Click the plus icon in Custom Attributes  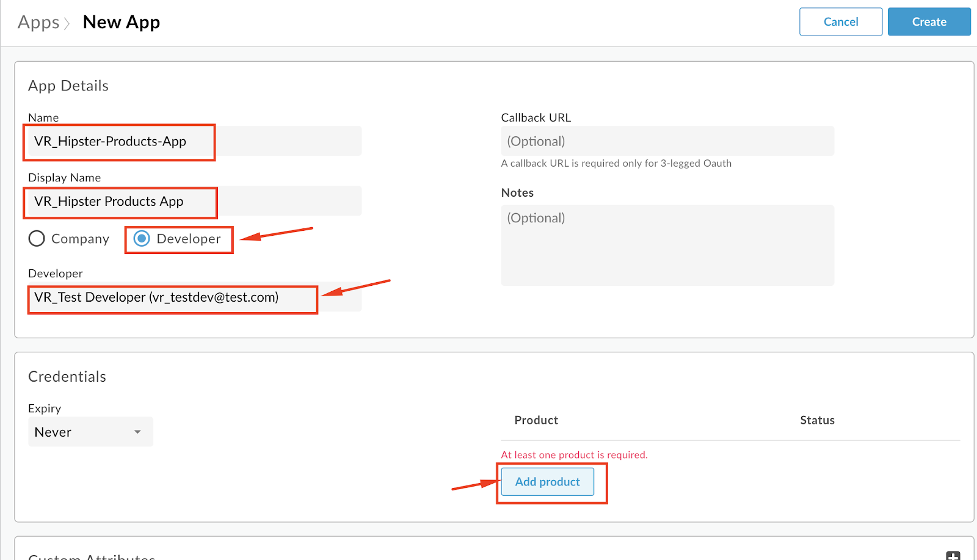(953, 555)
